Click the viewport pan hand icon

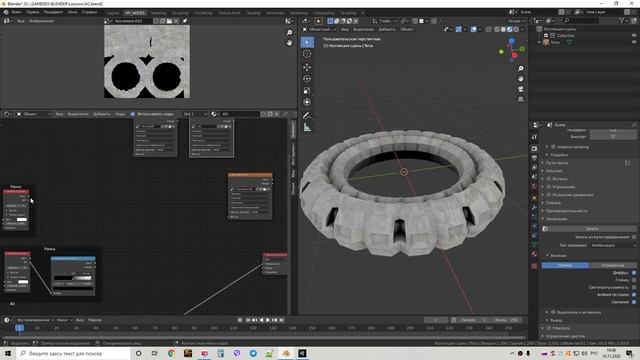pos(520,78)
